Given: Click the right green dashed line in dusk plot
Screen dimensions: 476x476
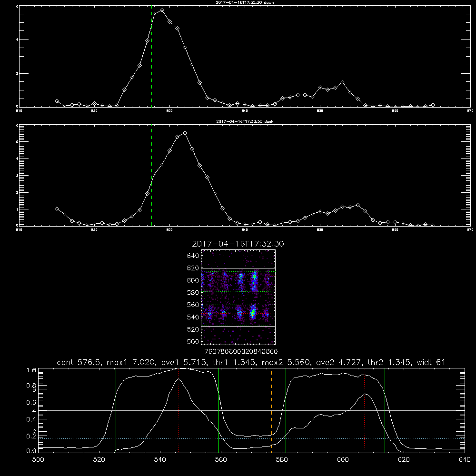Looking at the screenshot, I should [x=263, y=175].
